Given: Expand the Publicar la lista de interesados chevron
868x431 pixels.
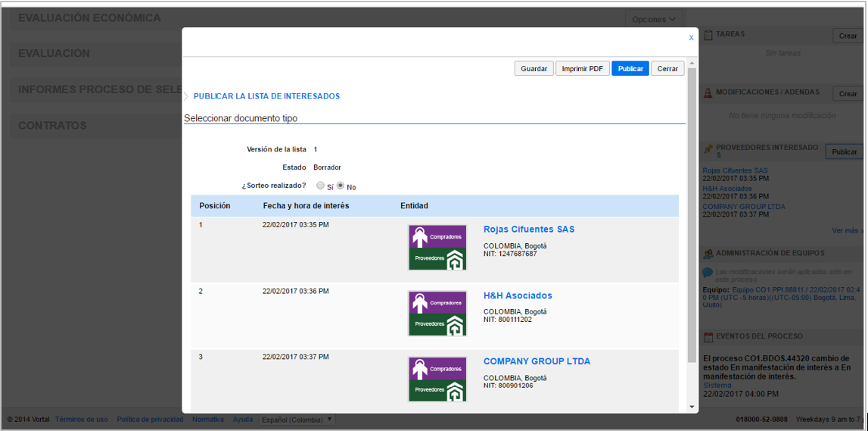Looking at the screenshot, I should [187, 96].
